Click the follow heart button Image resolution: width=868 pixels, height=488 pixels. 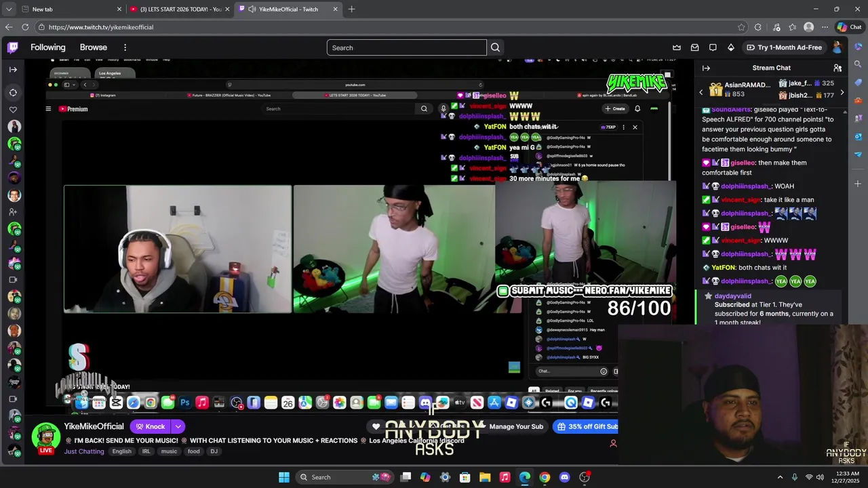[376, 426]
